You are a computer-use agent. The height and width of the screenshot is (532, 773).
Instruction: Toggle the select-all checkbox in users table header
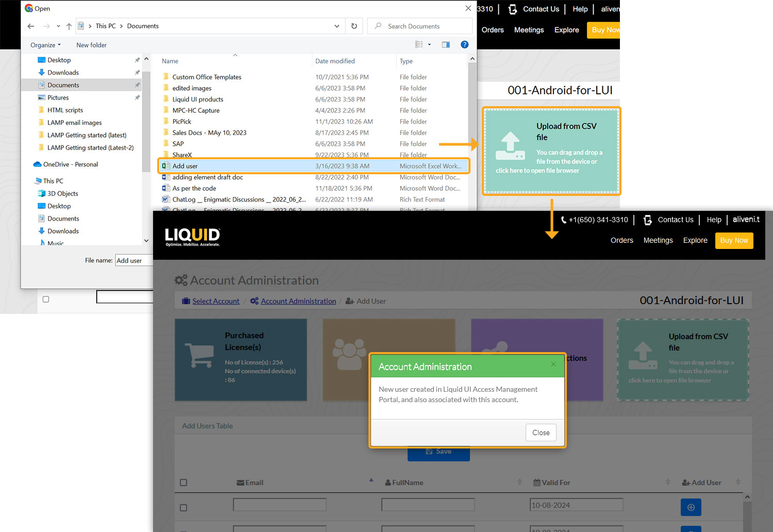(183, 483)
